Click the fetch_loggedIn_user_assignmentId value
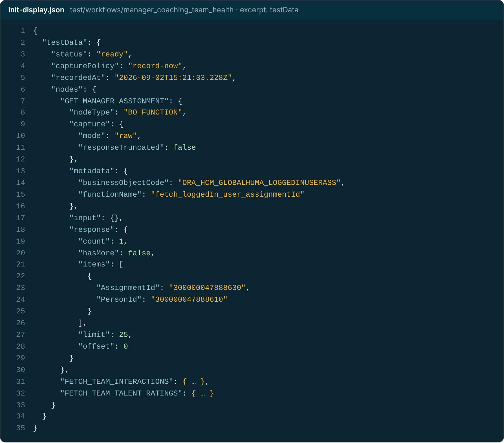Image resolution: width=504 pixels, height=443 pixels. click(227, 194)
